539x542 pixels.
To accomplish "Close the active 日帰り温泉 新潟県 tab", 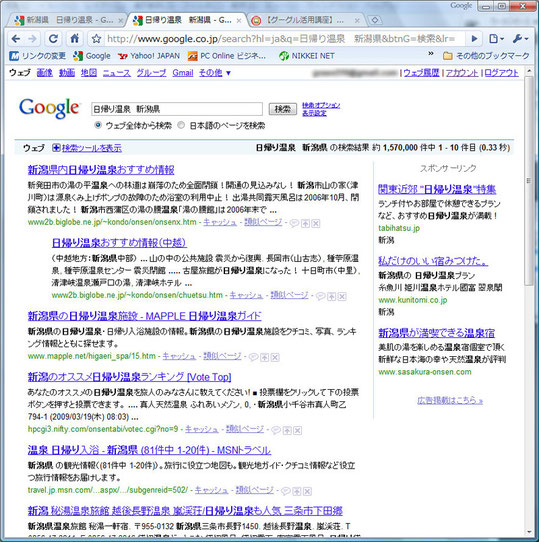I will tap(239, 21).
